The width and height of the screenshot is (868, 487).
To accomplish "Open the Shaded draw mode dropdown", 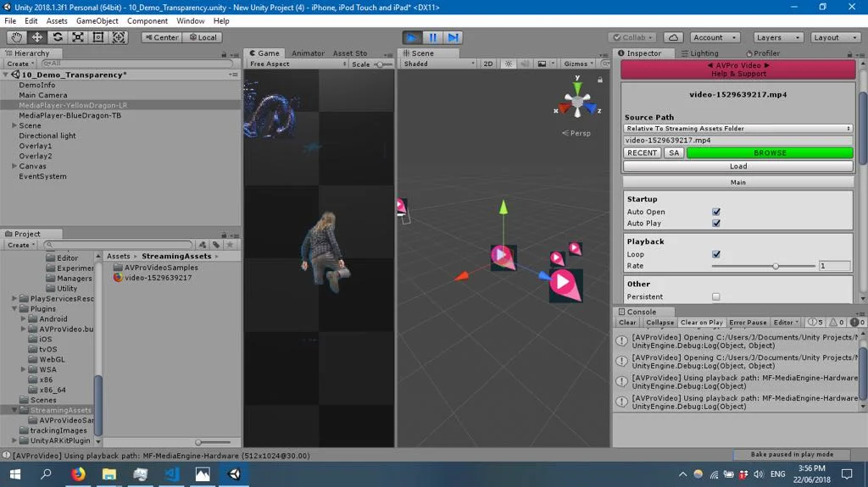I will point(439,64).
